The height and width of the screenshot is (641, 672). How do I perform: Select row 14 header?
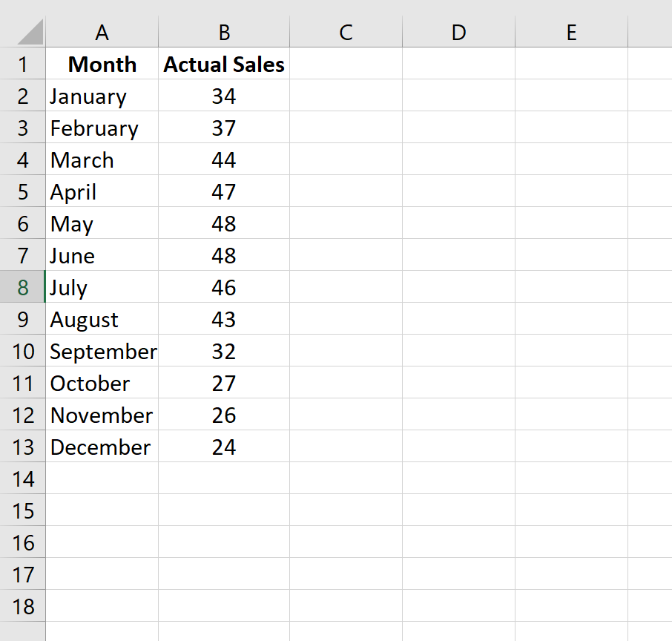pyautogui.click(x=23, y=479)
